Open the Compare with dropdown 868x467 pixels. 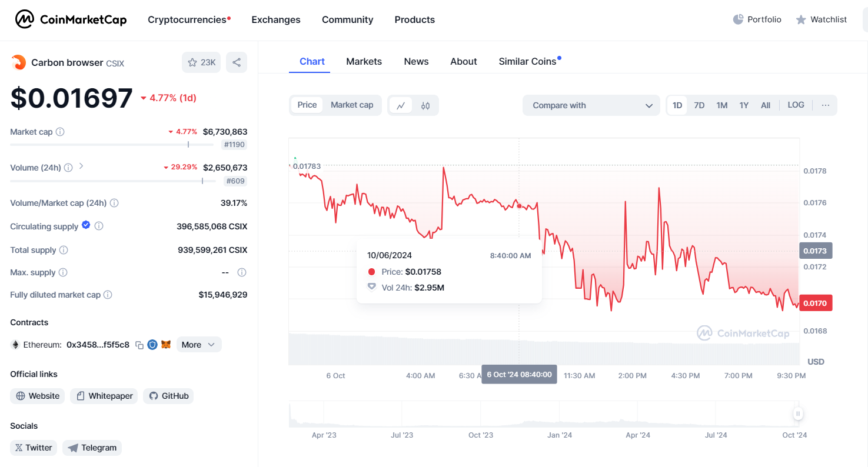pyautogui.click(x=591, y=105)
